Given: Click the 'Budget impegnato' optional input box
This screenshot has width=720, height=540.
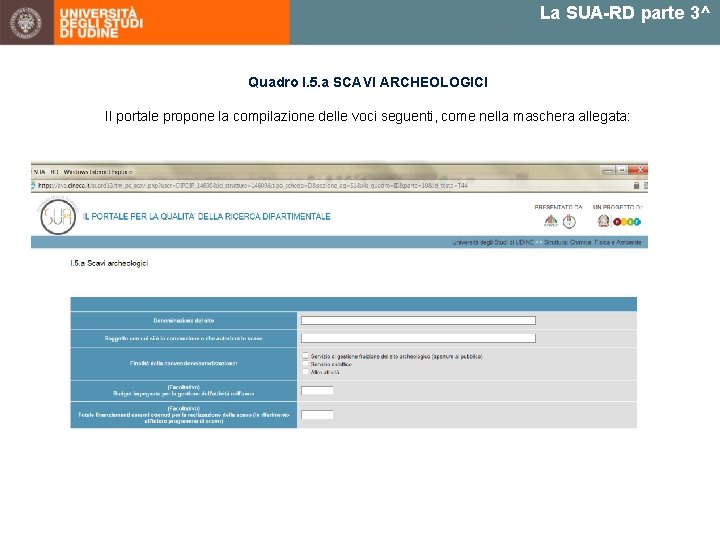Looking at the screenshot, I should [x=317, y=391].
